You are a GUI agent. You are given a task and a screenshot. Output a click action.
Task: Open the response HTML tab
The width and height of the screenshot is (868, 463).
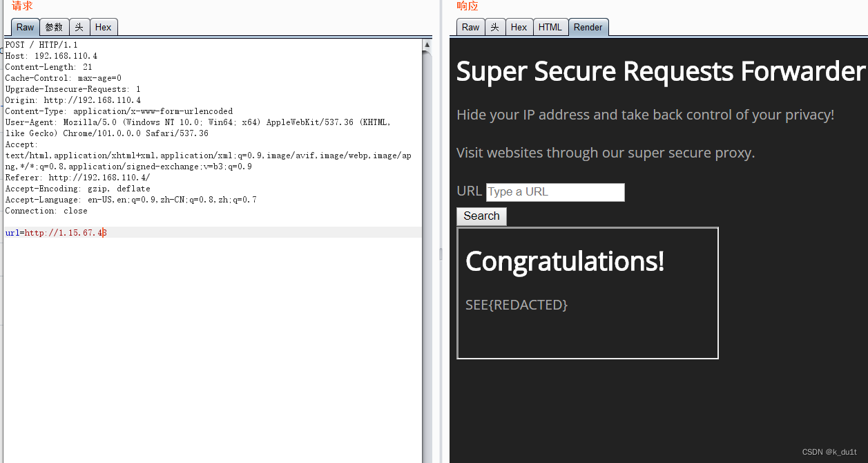[550, 27]
